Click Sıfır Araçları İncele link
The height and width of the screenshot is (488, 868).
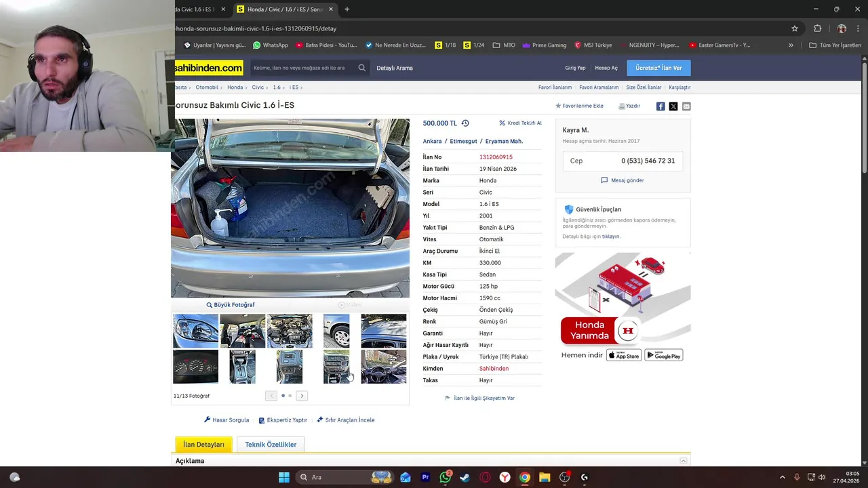[x=346, y=420]
